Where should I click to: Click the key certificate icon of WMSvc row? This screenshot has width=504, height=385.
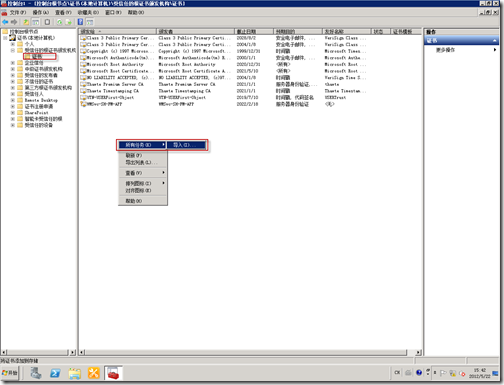[83, 104]
